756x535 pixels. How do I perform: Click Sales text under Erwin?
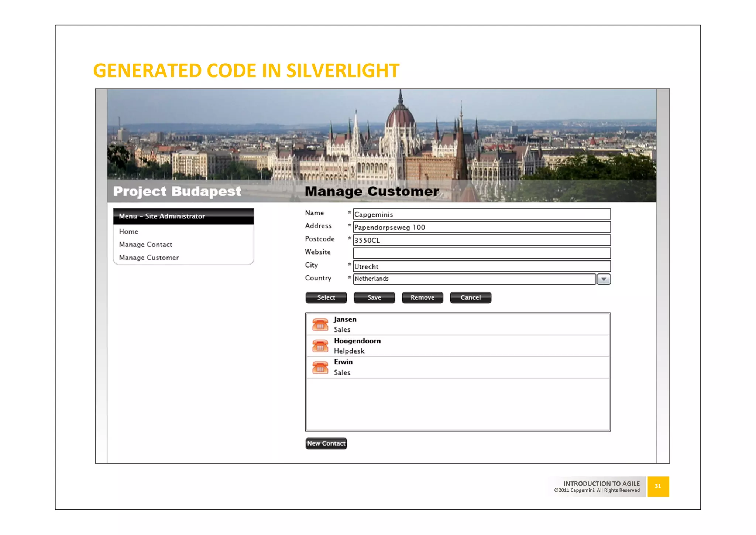click(342, 372)
